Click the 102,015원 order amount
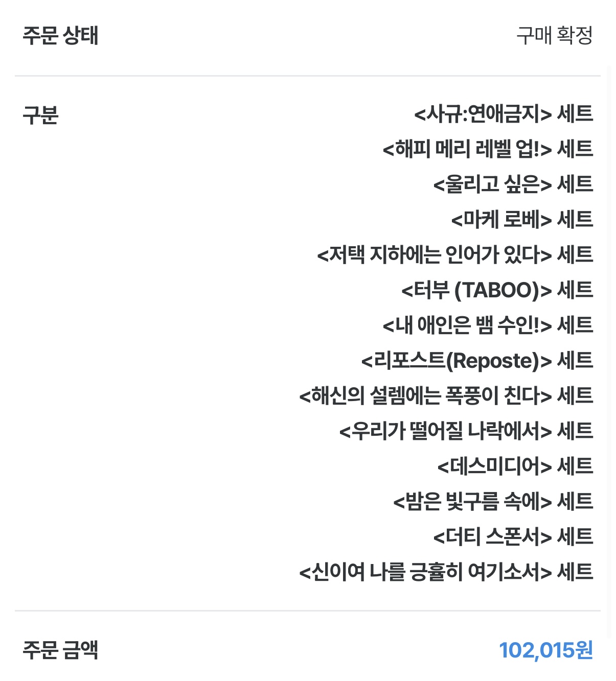This screenshot has height=681, width=616. (545, 650)
